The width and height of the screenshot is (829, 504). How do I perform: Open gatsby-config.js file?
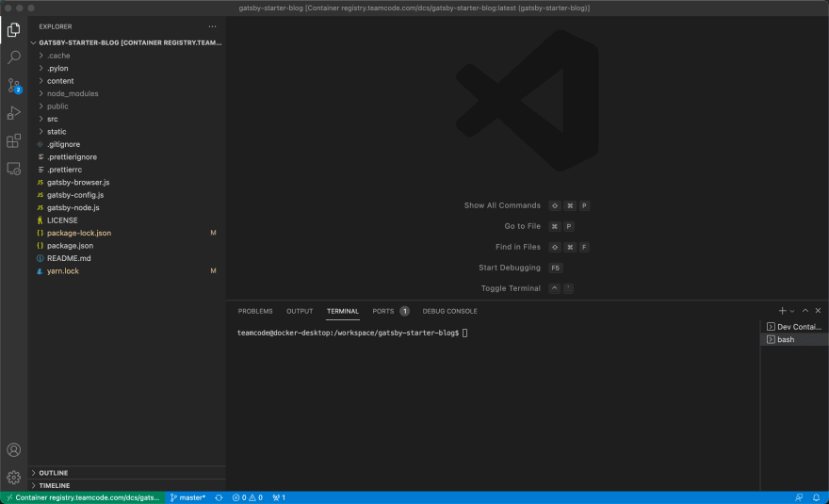point(127,195)
